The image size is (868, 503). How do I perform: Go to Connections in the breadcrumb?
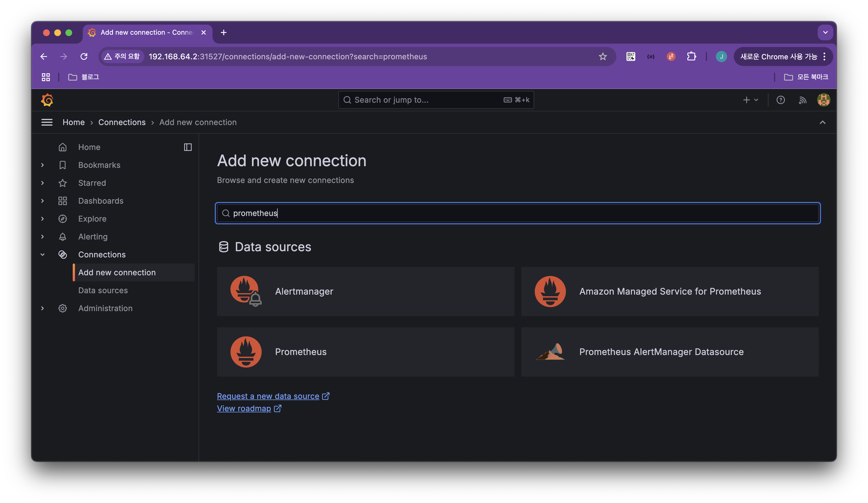click(122, 122)
